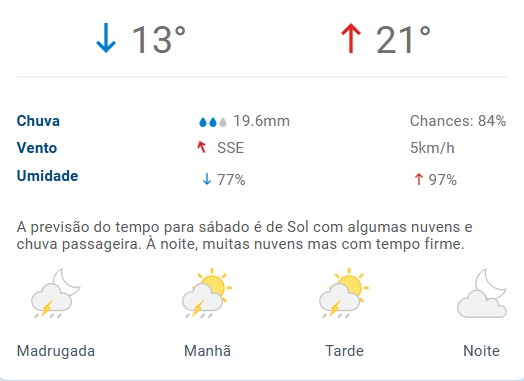Click the Tarde sun and thunderstorm icon
Screen dimensions: 524x381
point(344,293)
